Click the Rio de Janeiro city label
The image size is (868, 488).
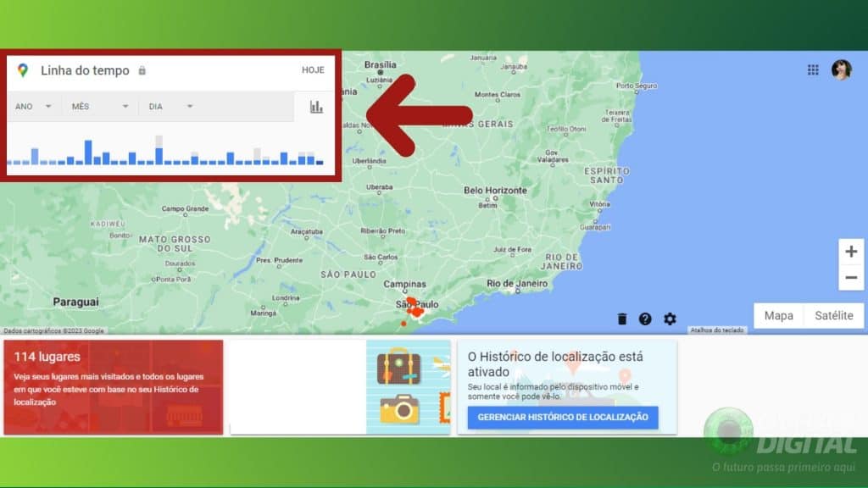pos(517,283)
